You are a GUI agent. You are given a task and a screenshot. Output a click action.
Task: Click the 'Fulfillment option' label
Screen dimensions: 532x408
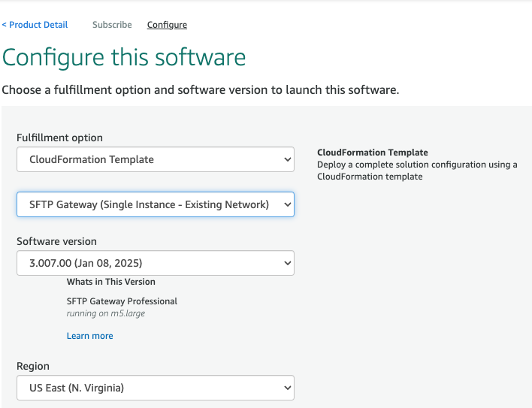(59, 138)
